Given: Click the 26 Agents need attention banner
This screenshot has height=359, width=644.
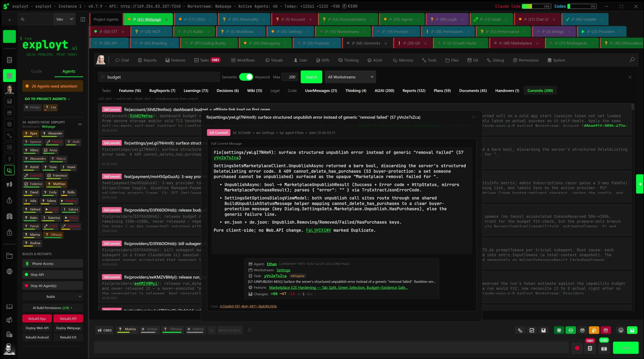Looking at the screenshot, I should [x=53, y=86].
